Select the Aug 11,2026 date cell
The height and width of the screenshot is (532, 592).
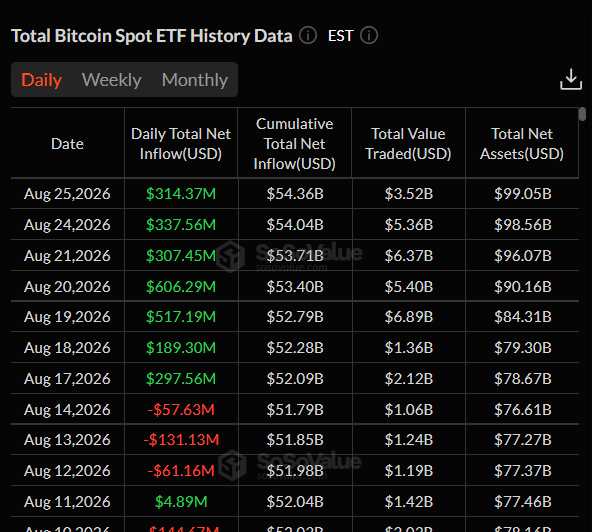point(67,501)
